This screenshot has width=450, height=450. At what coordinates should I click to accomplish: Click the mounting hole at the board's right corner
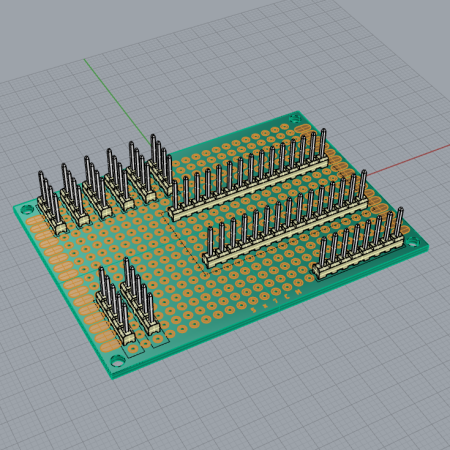tap(413, 241)
